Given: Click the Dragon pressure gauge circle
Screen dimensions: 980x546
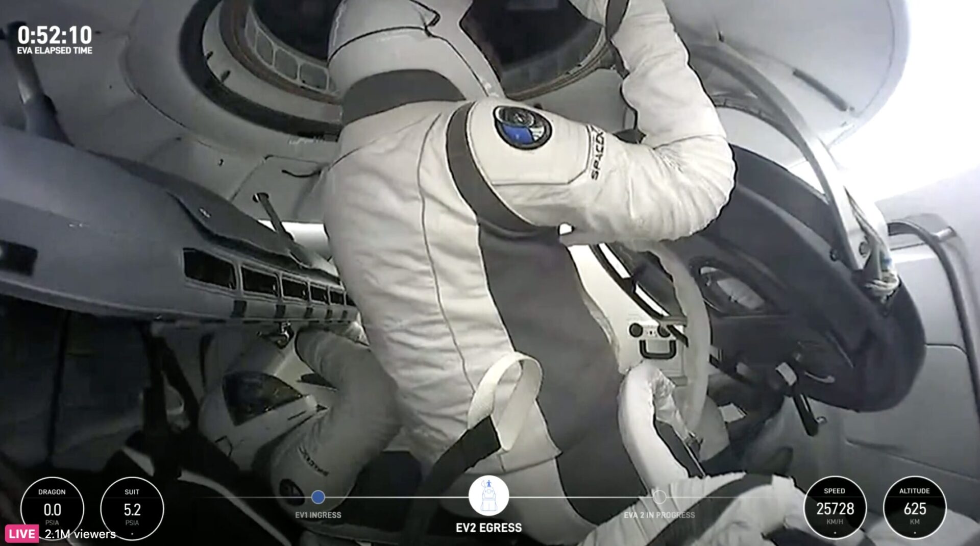Looking at the screenshot, I should (x=52, y=508).
